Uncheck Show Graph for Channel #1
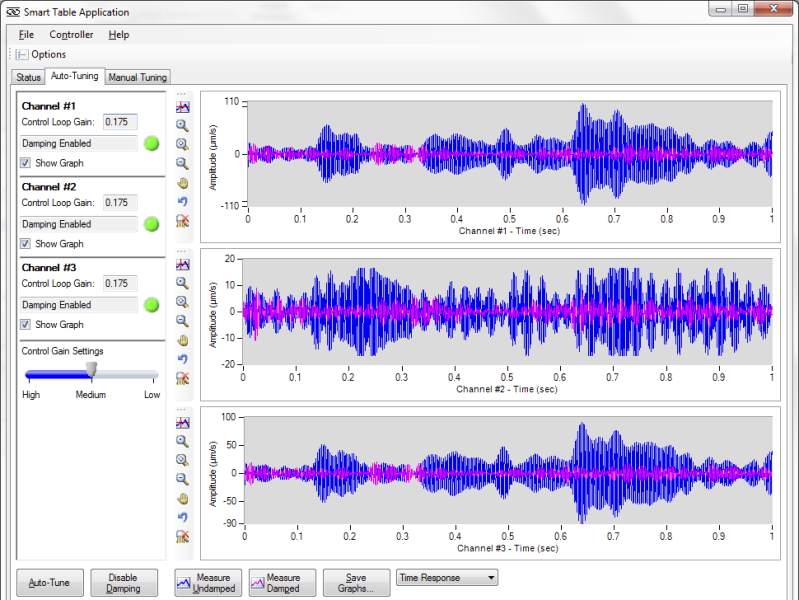 (27, 163)
